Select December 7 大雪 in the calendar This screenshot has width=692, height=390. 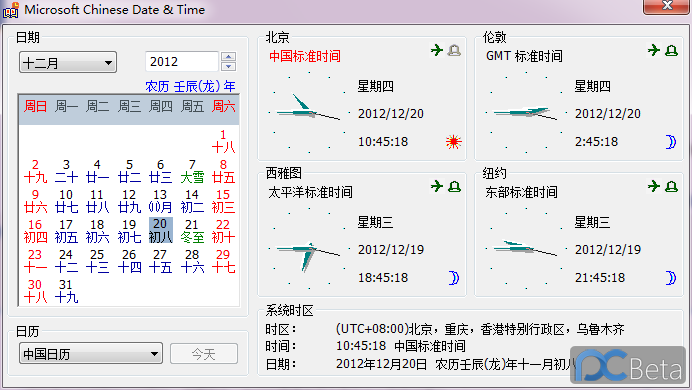(192, 171)
